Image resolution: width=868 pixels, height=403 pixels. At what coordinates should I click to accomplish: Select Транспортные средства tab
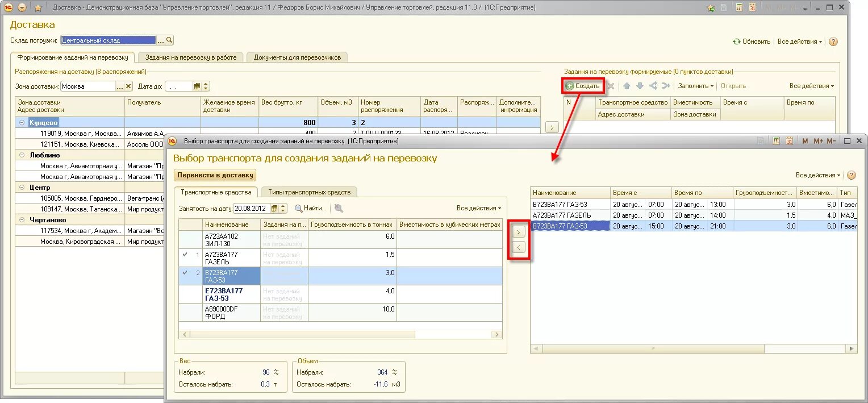216,192
